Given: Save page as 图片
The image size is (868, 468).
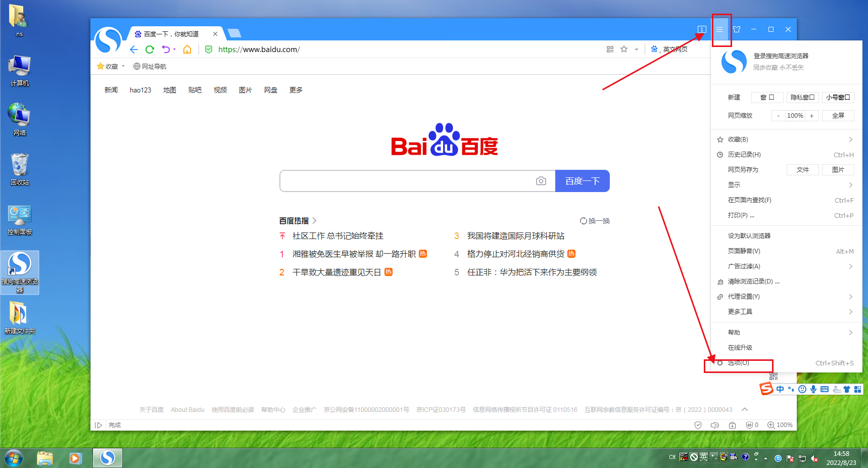Looking at the screenshot, I should [838, 170].
